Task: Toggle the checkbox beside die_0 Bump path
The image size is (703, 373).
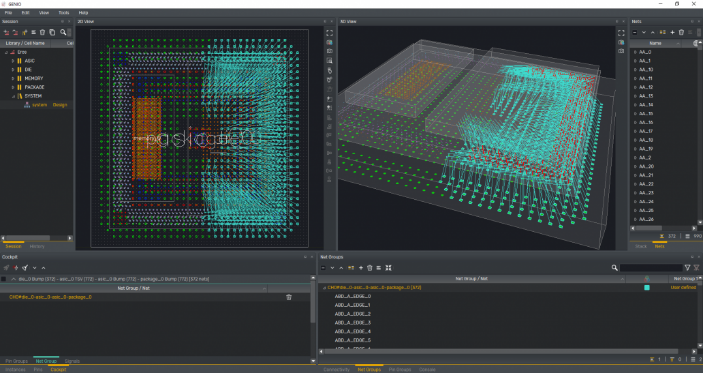Action: coord(4,279)
